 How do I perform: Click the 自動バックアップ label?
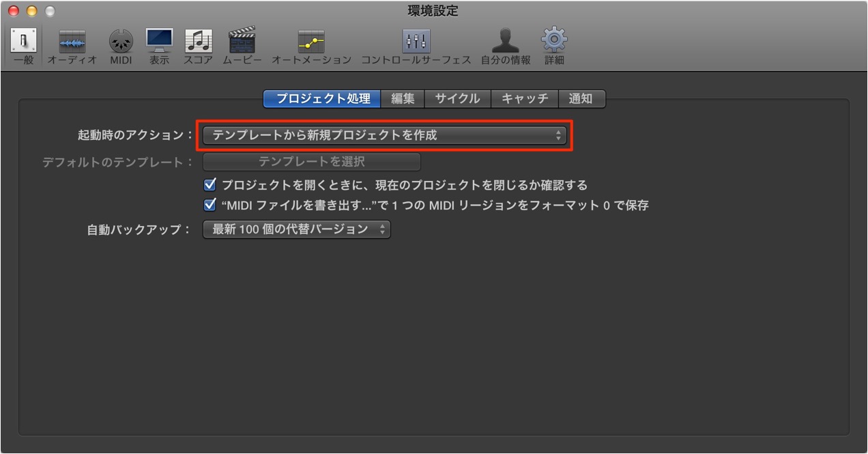[x=139, y=230]
